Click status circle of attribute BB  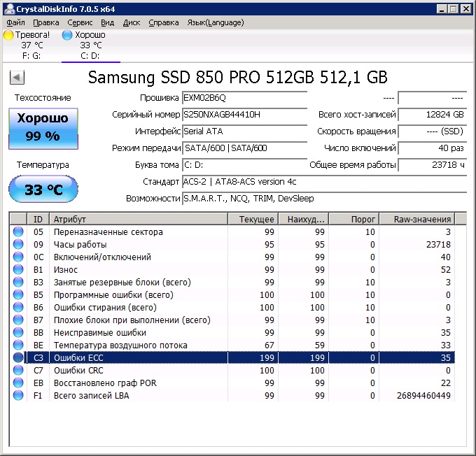pos(18,332)
